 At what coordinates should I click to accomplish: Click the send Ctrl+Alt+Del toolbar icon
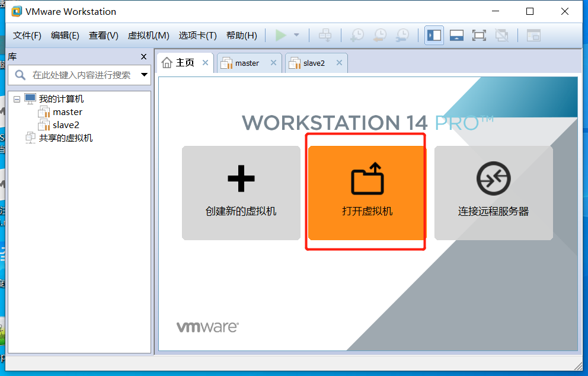[x=325, y=35]
